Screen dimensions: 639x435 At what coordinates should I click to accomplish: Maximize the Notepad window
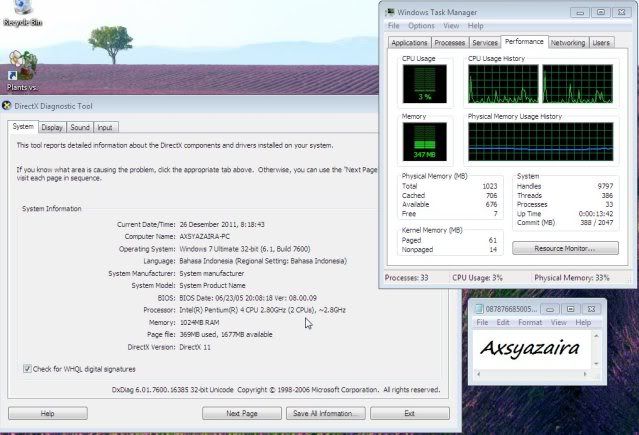pyautogui.click(x=571, y=309)
